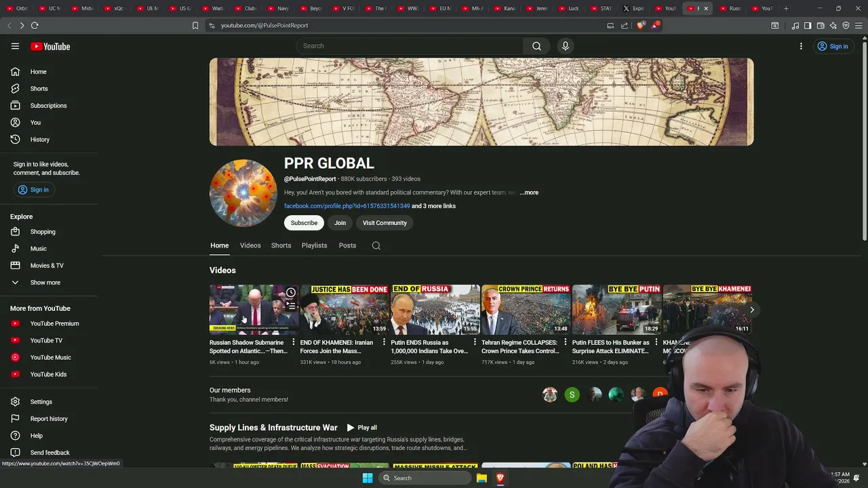The height and width of the screenshot is (488, 868).
Task: Click the YouTube search input field
Action: (x=410, y=46)
